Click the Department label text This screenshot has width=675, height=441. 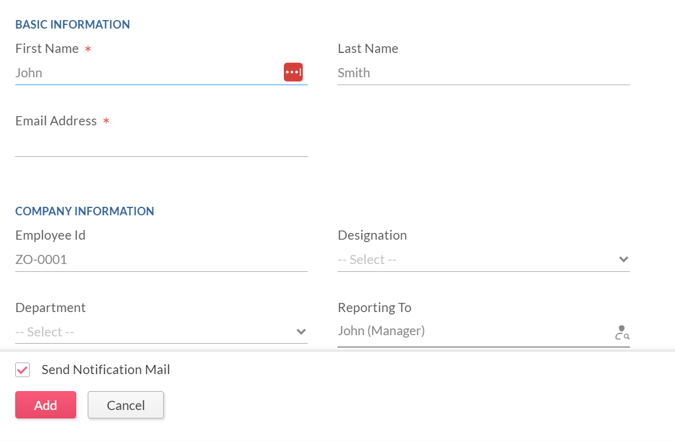point(50,308)
